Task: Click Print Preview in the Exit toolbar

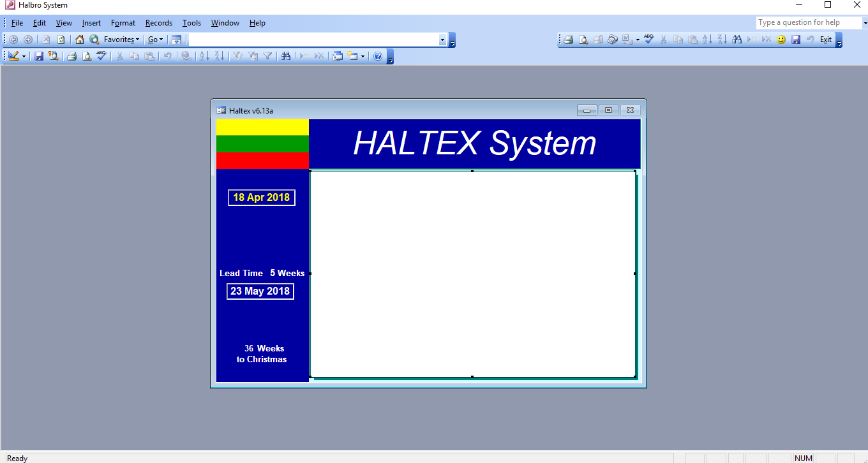Action: (583, 40)
